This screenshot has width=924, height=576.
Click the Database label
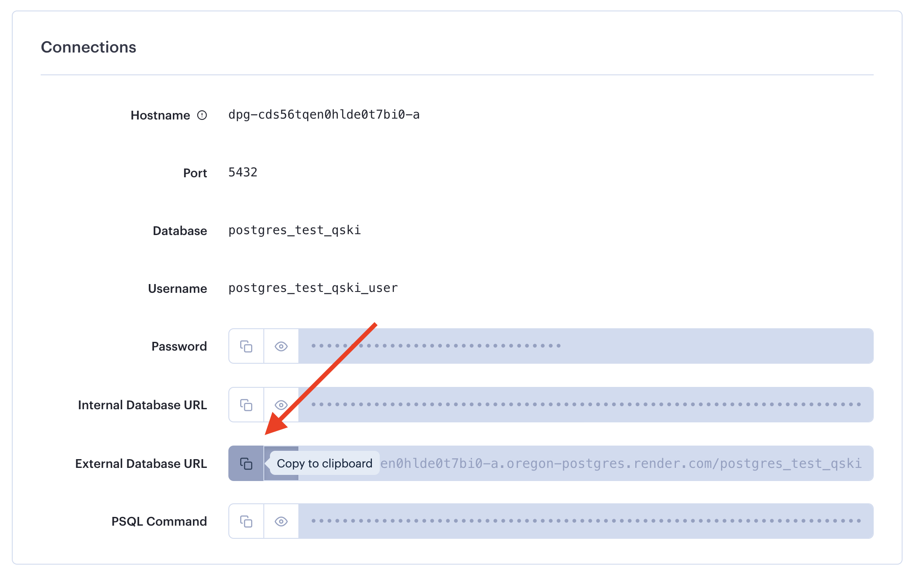click(180, 231)
